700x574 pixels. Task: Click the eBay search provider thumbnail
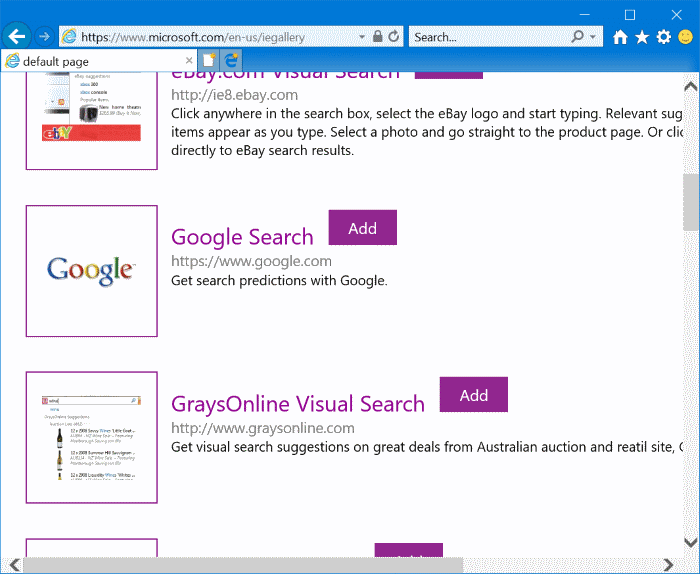pos(92,121)
